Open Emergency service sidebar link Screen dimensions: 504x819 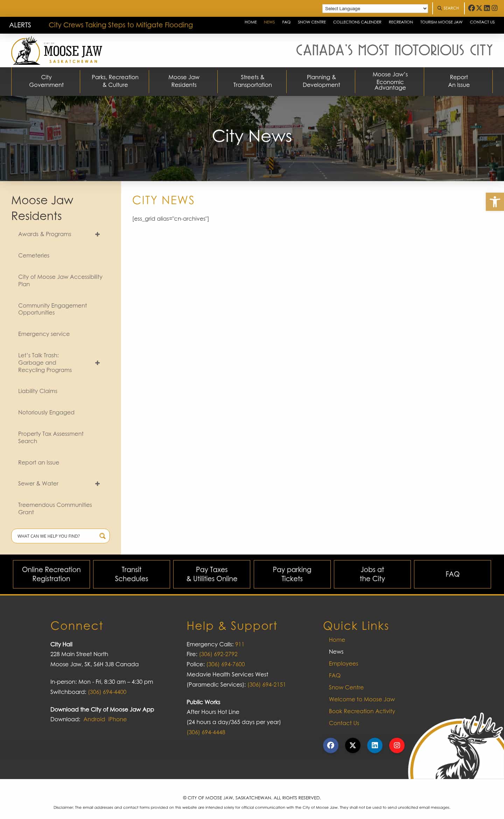tap(44, 334)
